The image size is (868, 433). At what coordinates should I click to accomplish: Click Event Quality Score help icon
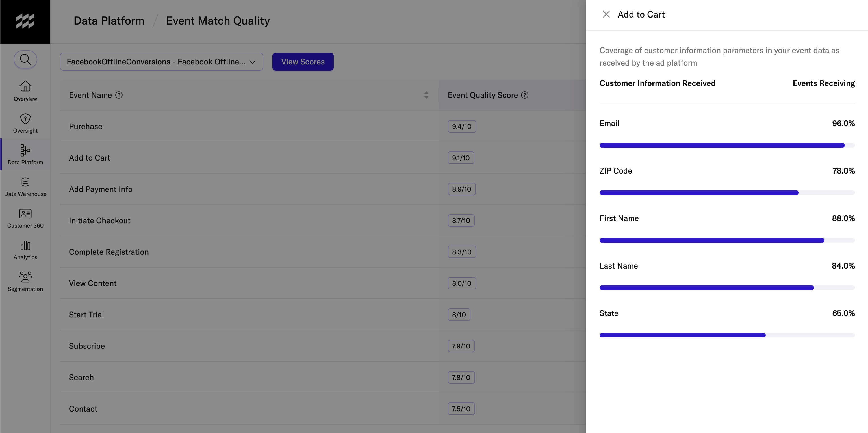[525, 95]
